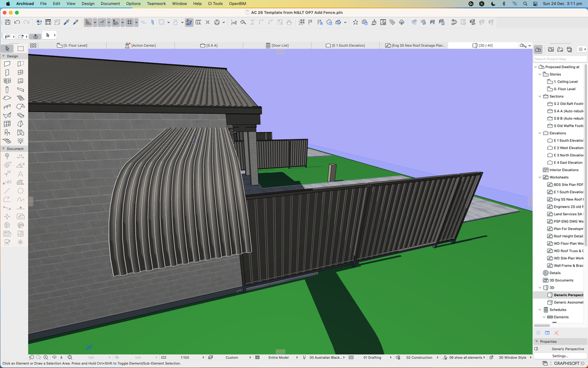This screenshot has width=588, height=368.
Task: Select the Arrow selection tool in toolbox
Action: (x=7, y=48)
